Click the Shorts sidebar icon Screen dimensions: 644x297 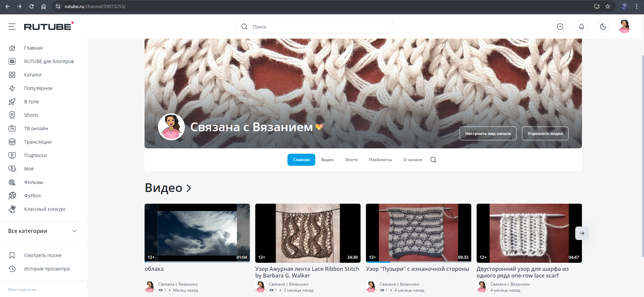click(x=12, y=115)
